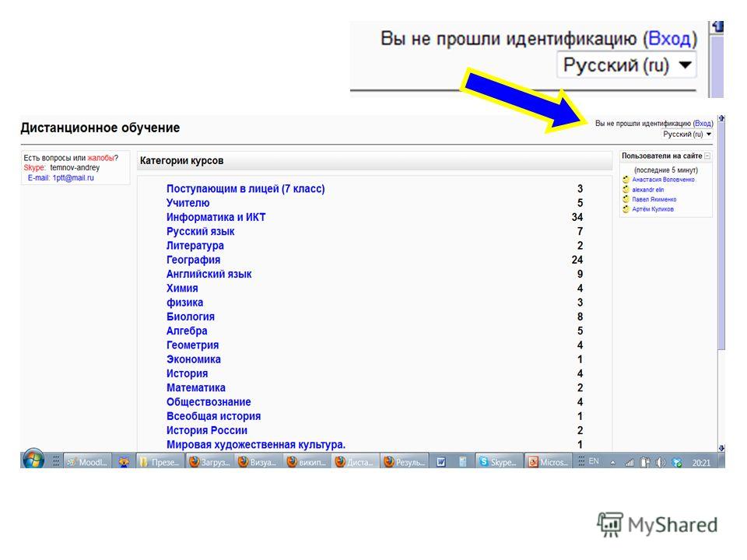This screenshot has width=747, height=560.
Task: Switch to Firefox Визуа... taskbar window
Action: click(258, 462)
